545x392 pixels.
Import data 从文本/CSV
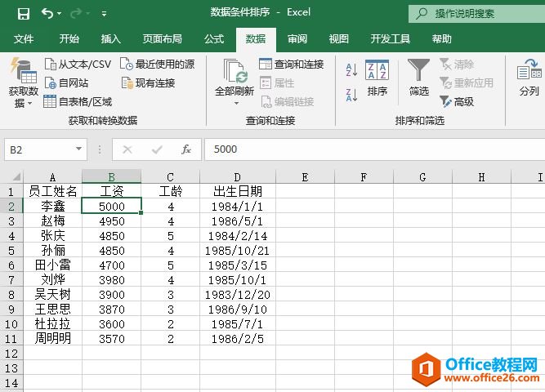pyautogui.click(x=78, y=65)
